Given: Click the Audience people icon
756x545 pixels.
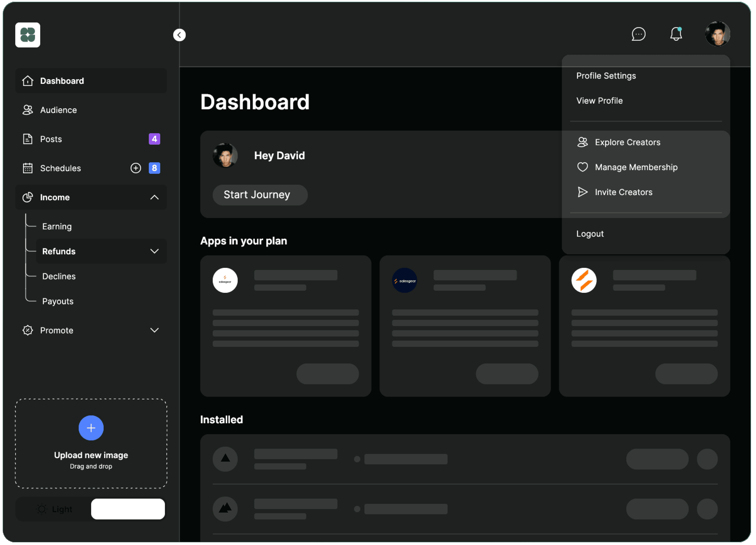Looking at the screenshot, I should pyautogui.click(x=28, y=110).
